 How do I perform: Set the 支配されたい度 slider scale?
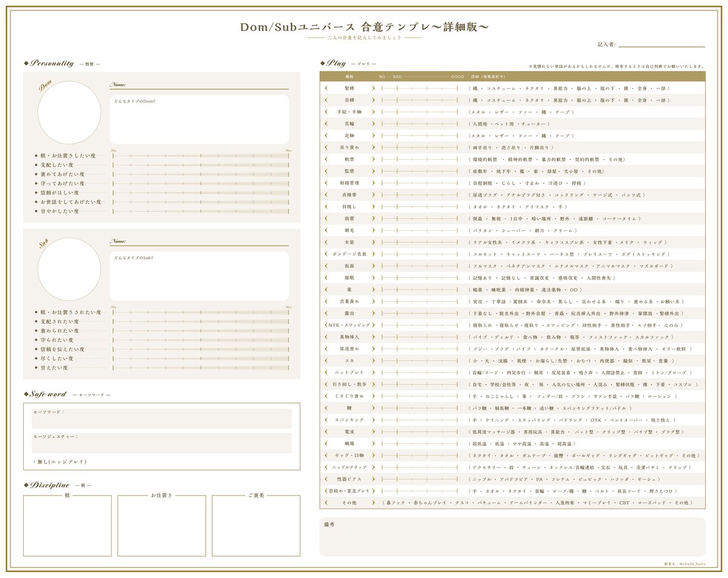coord(201,322)
